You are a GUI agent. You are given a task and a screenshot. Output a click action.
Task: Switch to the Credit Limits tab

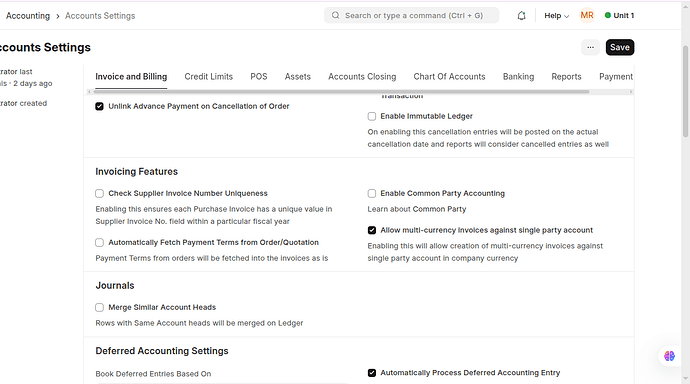coord(209,77)
